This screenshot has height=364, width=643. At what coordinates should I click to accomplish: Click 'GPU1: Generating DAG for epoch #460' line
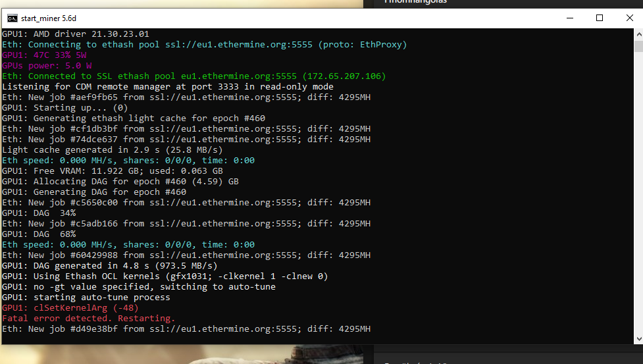point(94,192)
